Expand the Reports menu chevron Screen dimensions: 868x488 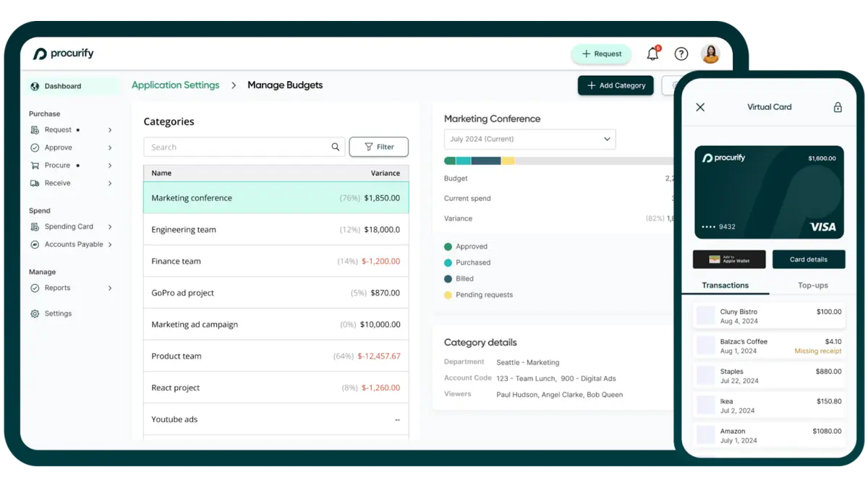coord(110,288)
